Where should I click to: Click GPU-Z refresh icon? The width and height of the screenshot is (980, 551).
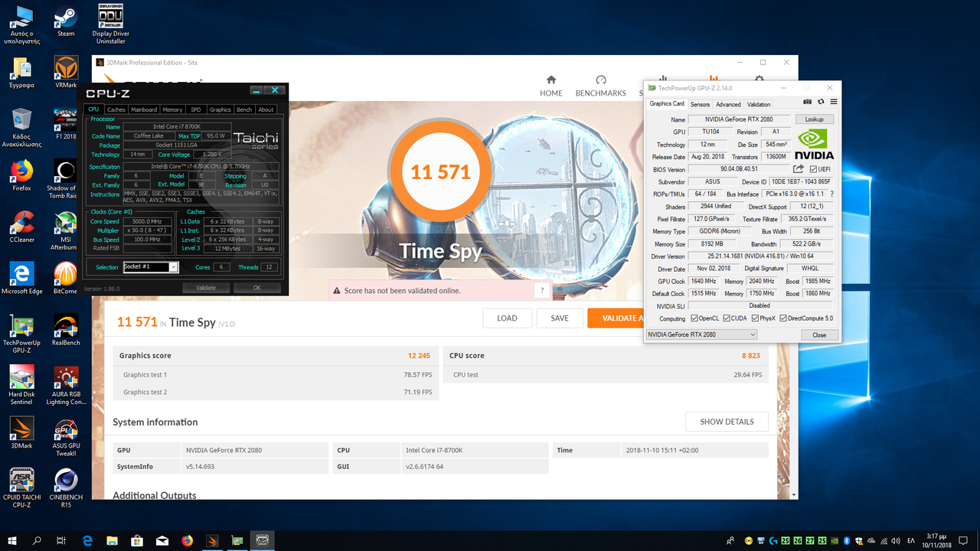tap(821, 102)
